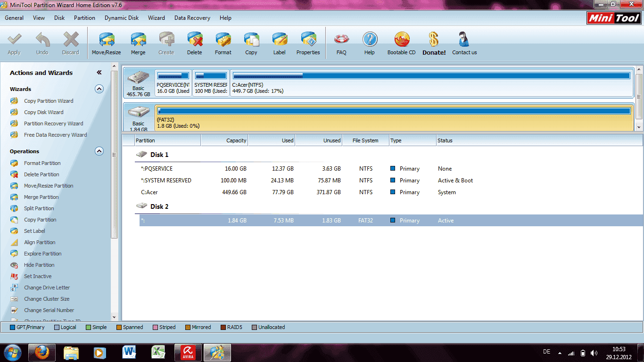Open the Partition menu
Image resolution: width=644 pixels, height=362 pixels.
[84, 18]
